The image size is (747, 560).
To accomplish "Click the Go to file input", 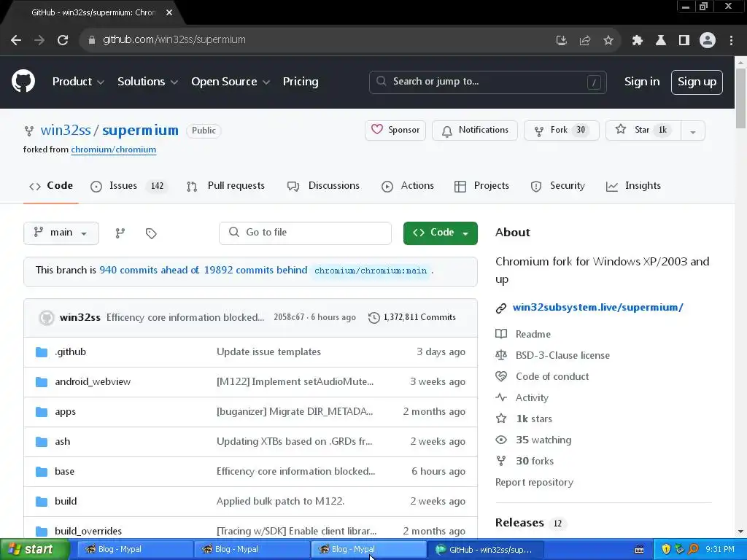I will (305, 233).
